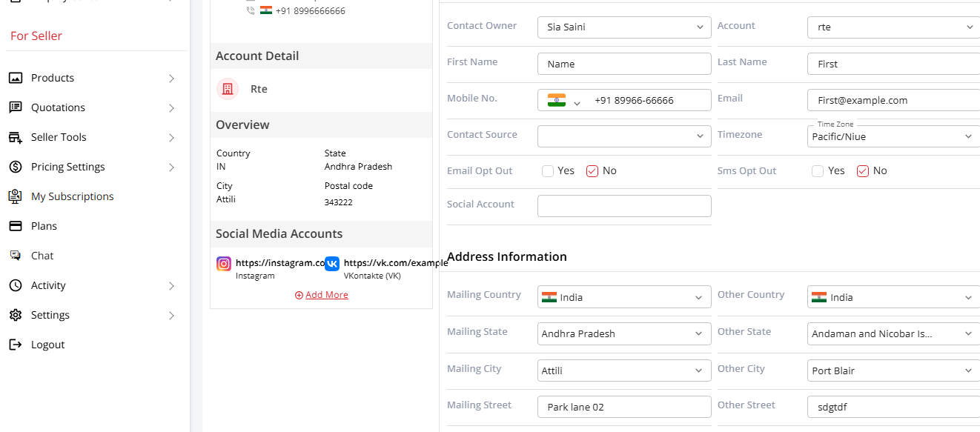Screen dimensions: 980x432
Task: Open the Instagram profile URL link
Action: point(279,263)
